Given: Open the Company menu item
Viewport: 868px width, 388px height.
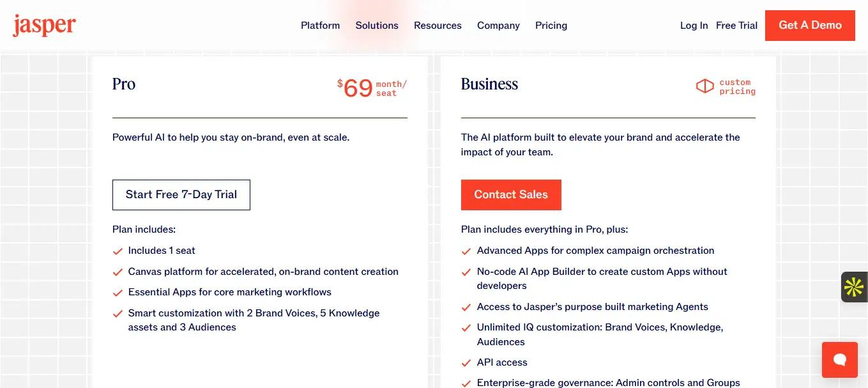Looking at the screenshot, I should click(498, 26).
